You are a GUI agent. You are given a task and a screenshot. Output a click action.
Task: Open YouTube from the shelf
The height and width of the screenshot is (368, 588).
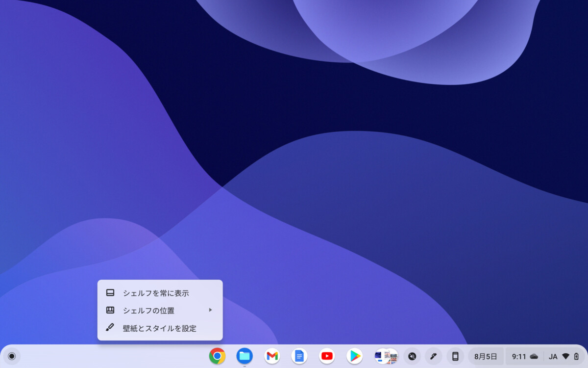point(327,356)
